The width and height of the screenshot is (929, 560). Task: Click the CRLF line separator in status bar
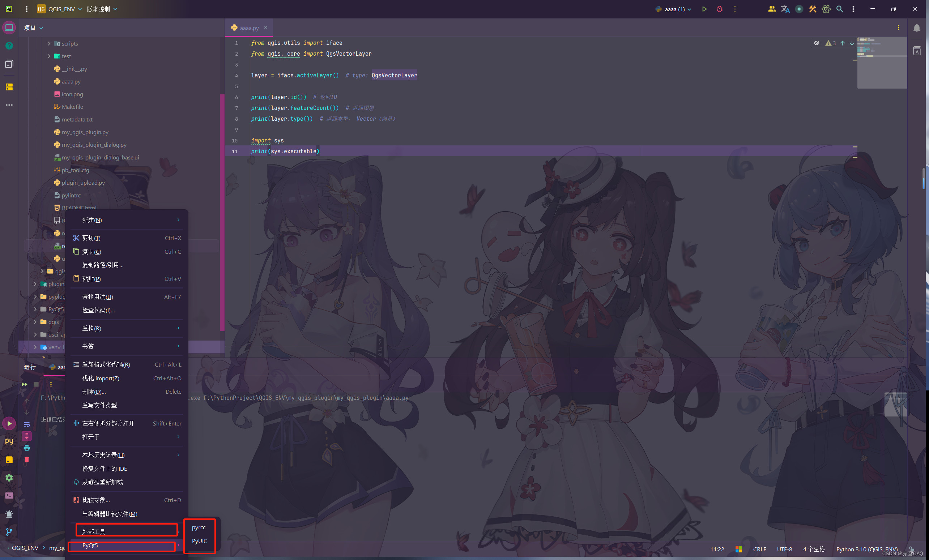tap(759, 549)
